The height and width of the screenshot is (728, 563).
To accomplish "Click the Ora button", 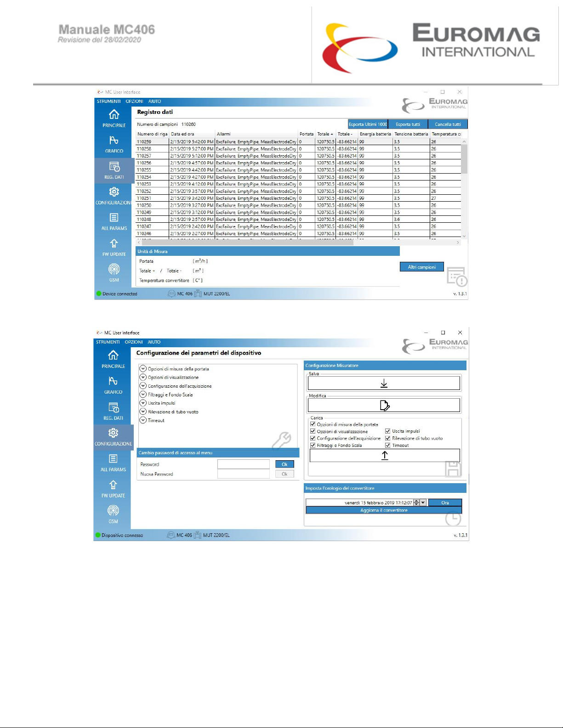I will pyautogui.click(x=445, y=502).
